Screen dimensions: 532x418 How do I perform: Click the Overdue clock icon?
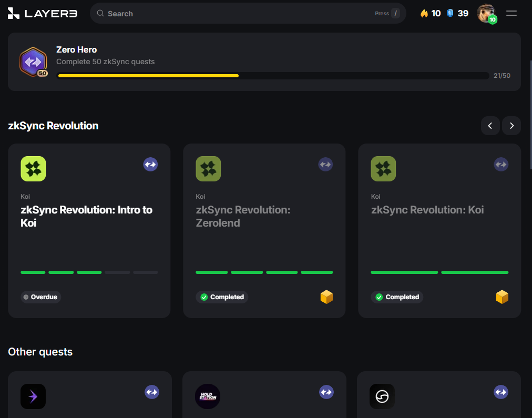pyautogui.click(x=26, y=297)
